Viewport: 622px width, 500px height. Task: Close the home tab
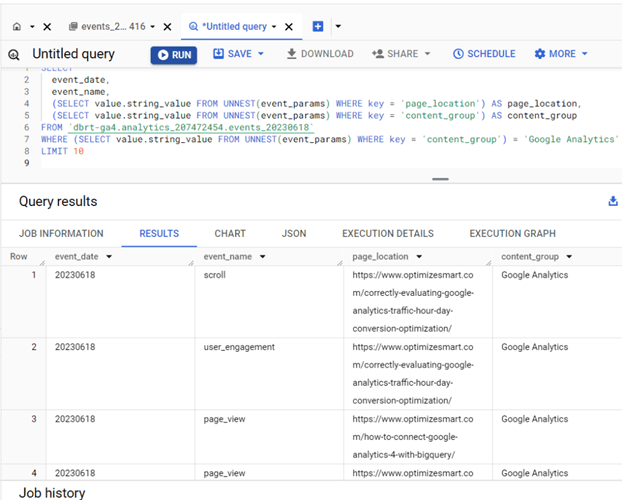tap(47, 27)
